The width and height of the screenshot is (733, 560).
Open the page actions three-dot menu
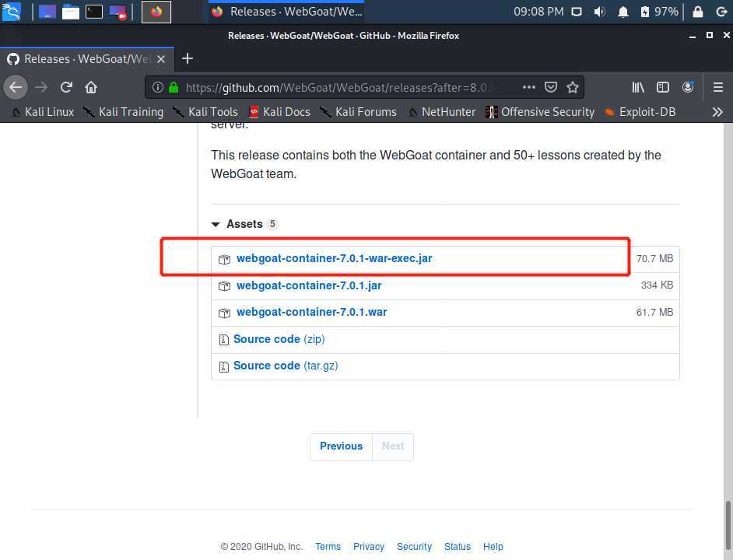[x=528, y=87]
